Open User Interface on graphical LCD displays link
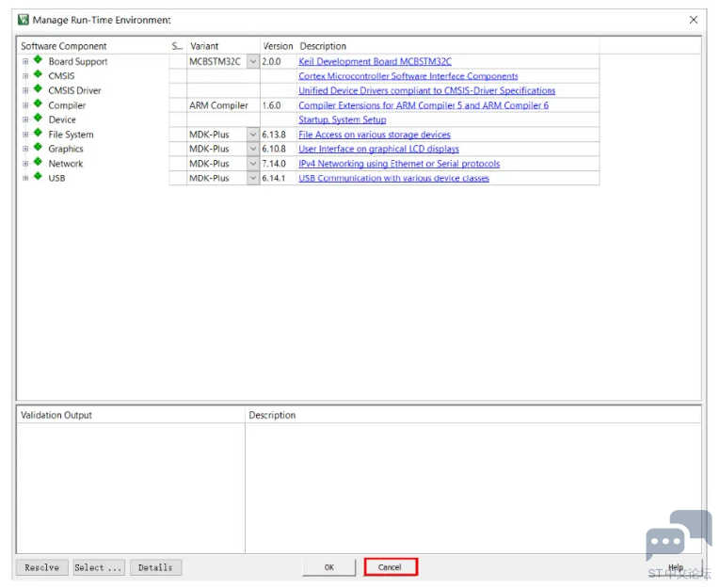The height and width of the screenshot is (588, 720). (x=379, y=150)
